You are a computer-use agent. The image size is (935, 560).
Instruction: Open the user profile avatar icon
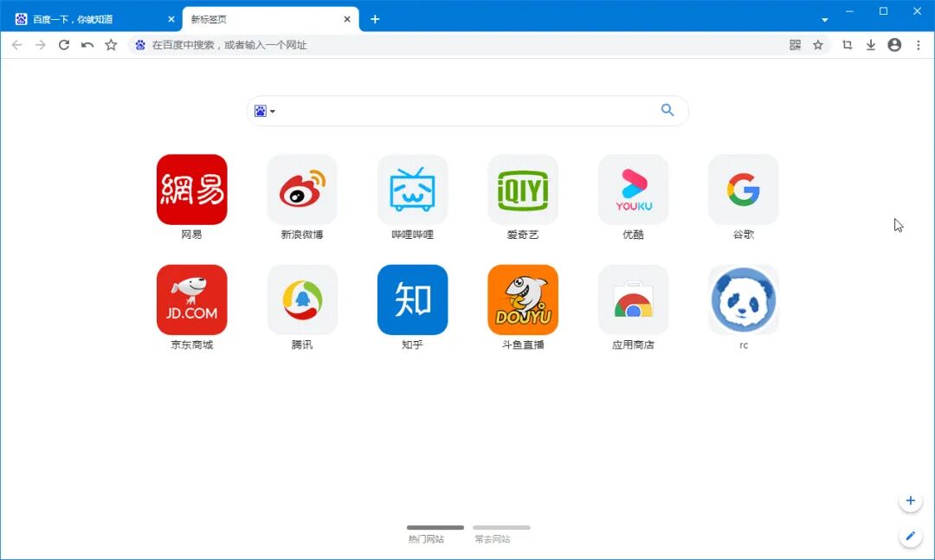tap(894, 45)
